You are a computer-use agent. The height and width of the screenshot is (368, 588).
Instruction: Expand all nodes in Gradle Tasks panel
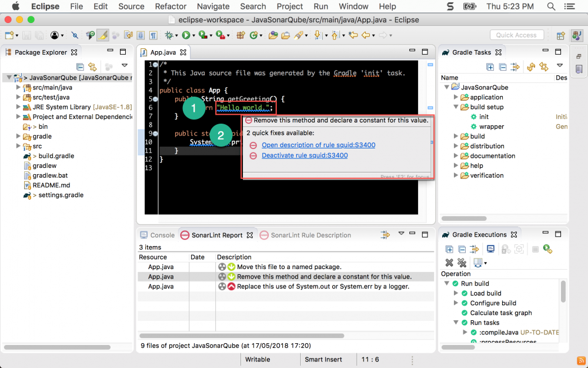pyautogui.click(x=490, y=67)
